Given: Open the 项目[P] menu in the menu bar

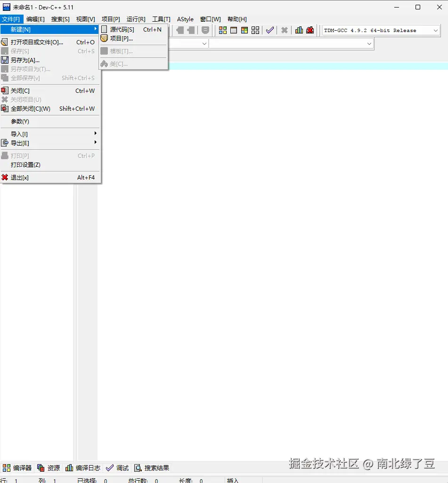Looking at the screenshot, I should (111, 19).
